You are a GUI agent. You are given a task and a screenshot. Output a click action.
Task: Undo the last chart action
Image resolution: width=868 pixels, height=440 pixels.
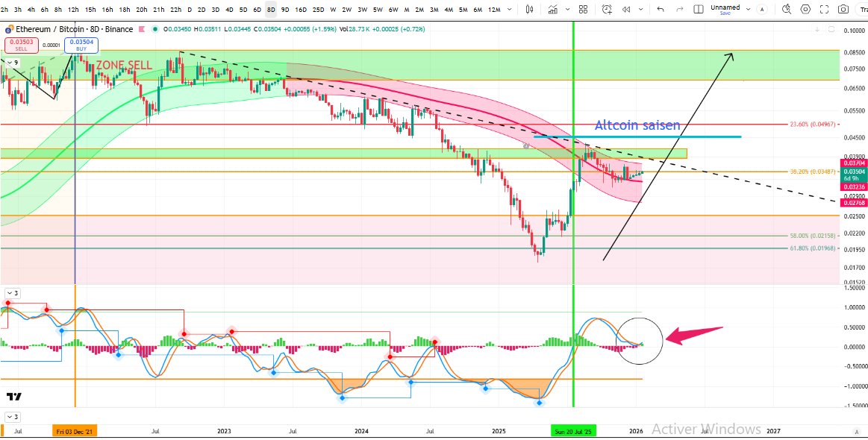[x=660, y=10]
